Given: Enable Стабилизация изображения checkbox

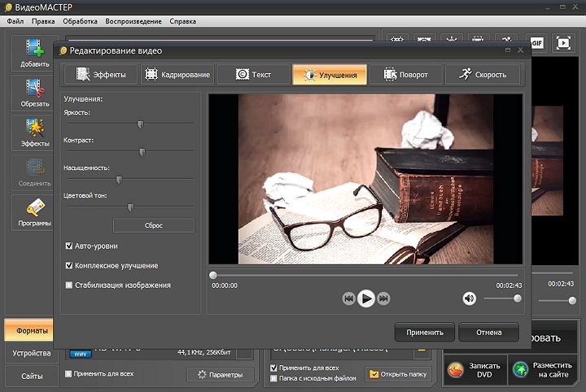Looking at the screenshot, I should 68,285.
